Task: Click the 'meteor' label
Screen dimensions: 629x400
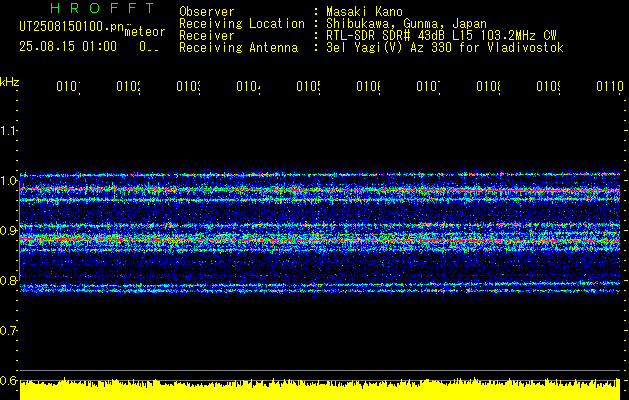Action: click(x=145, y=31)
